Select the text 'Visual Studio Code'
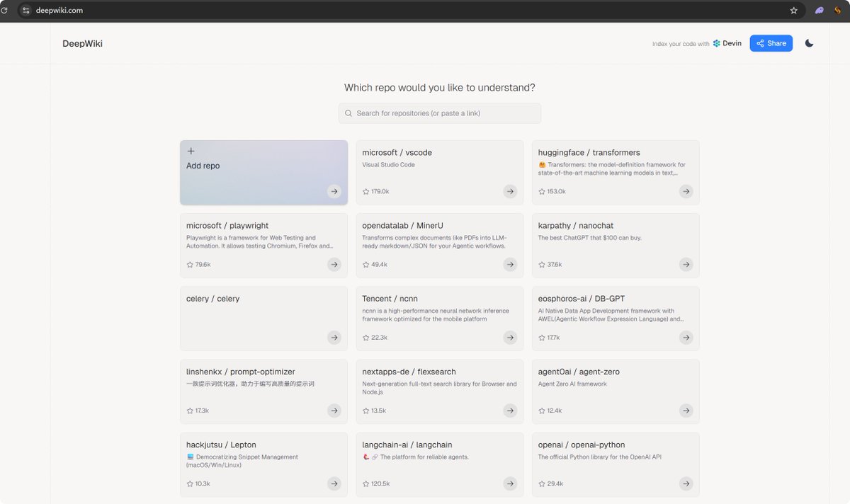Image resolution: width=850 pixels, height=504 pixels. [x=388, y=165]
